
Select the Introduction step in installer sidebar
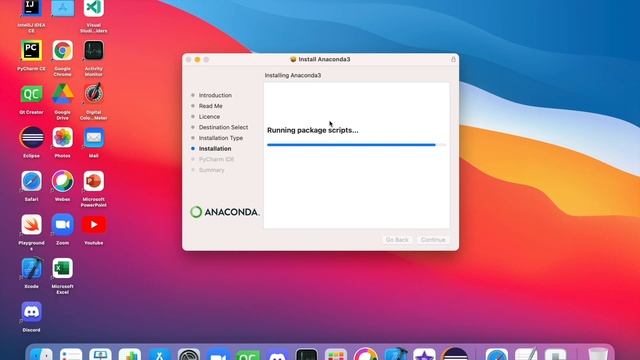(215, 95)
